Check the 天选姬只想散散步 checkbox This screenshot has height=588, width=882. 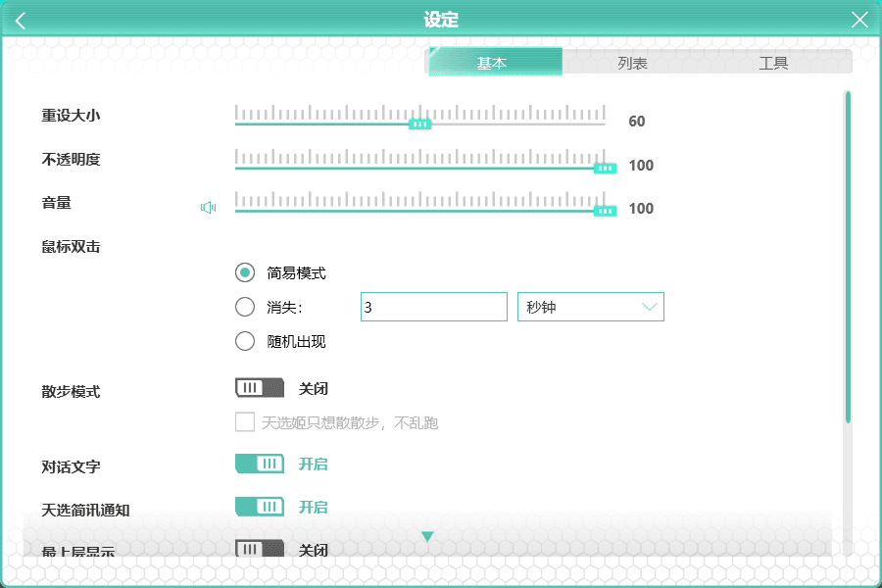[245, 422]
